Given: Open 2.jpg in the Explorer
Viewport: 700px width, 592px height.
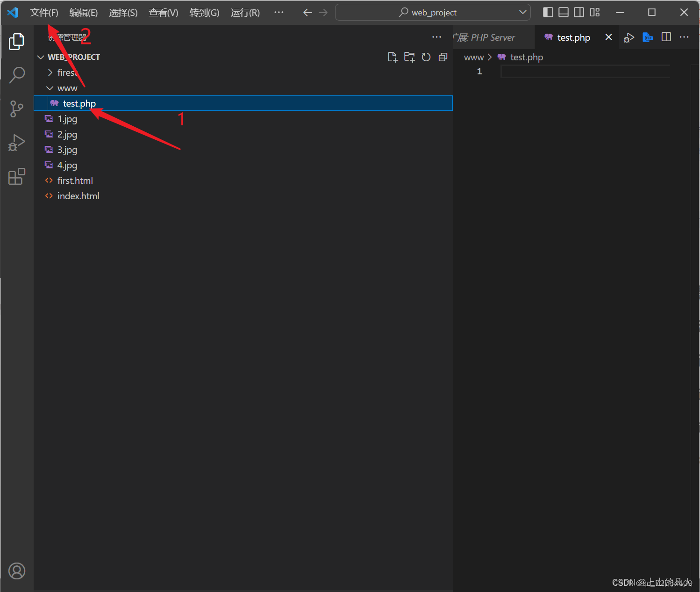Looking at the screenshot, I should coord(243,134).
